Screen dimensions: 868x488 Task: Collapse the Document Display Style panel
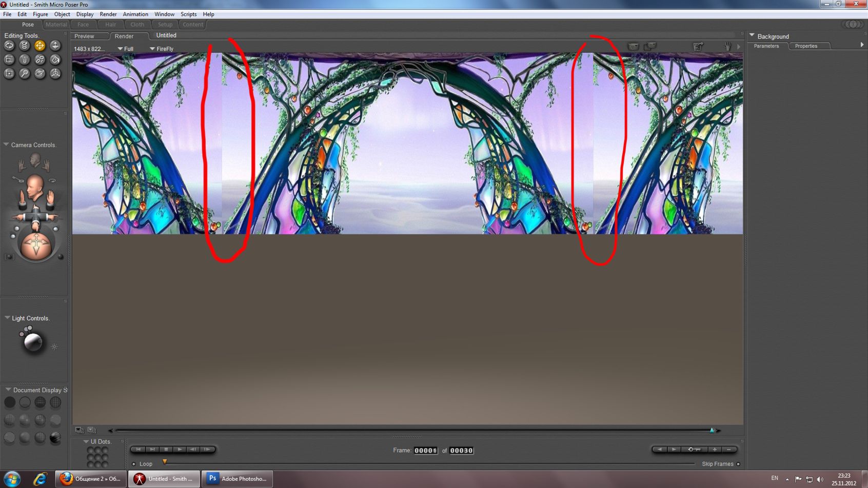point(8,390)
